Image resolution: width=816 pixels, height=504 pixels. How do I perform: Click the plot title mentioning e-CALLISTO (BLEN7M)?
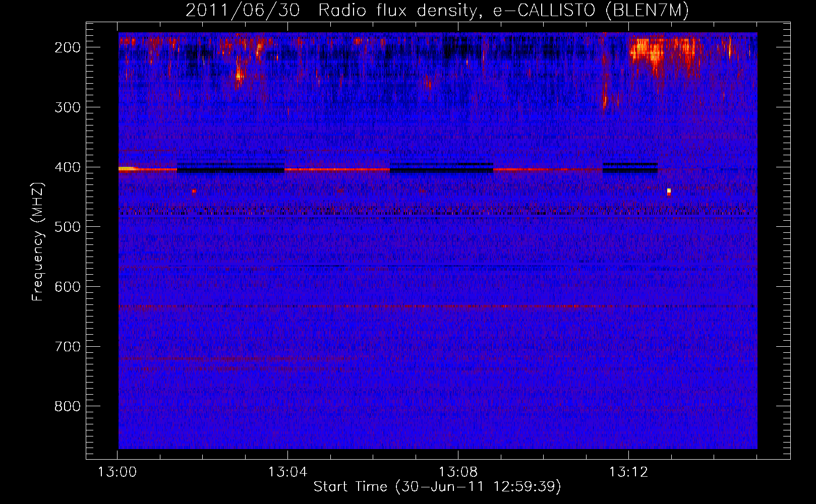(437, 11)
